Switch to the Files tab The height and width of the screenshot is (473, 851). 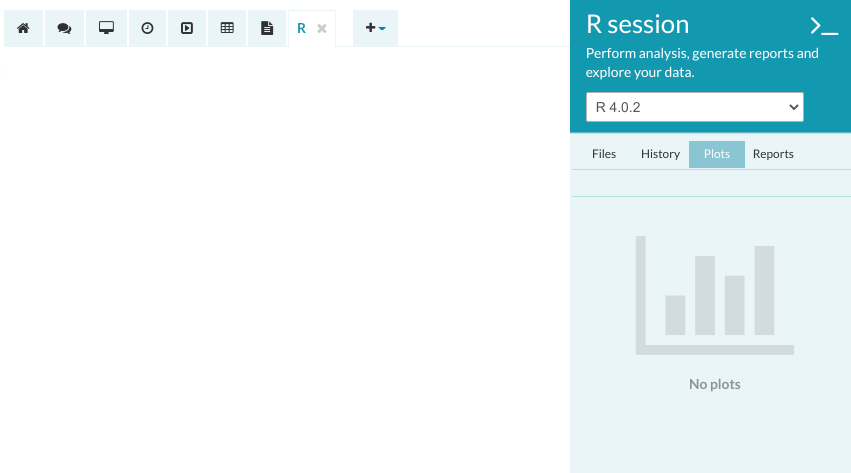pyautogui.click(x=604, y=154)
